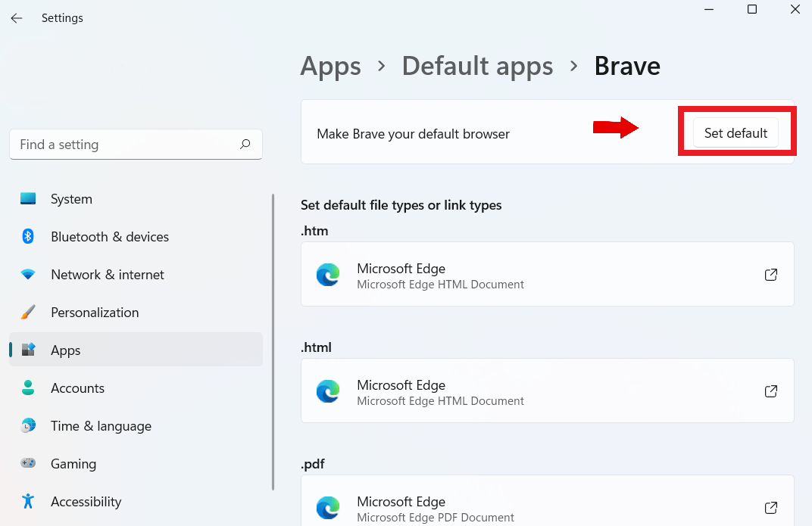This screenshot has width=812, height=526.
Task: Return to Apps via breadcrumb
Action: pyautogui.click(x=330, y=67)
